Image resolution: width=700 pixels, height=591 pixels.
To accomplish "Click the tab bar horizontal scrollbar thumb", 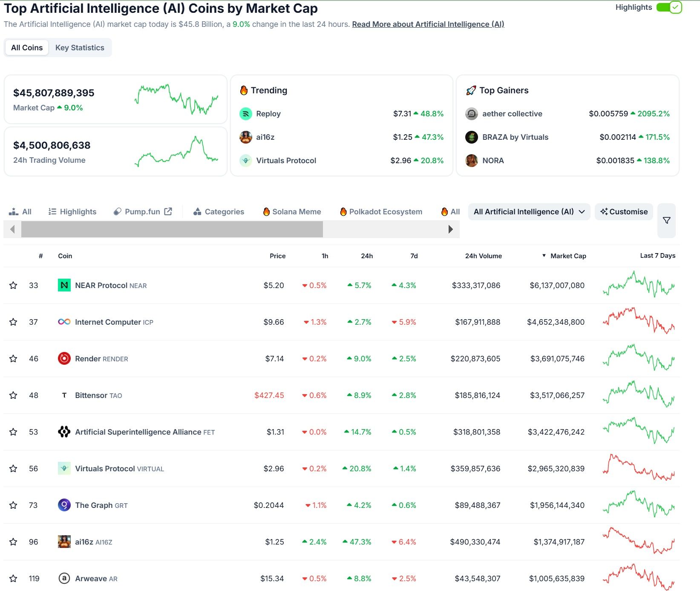I will coord(172,229).
